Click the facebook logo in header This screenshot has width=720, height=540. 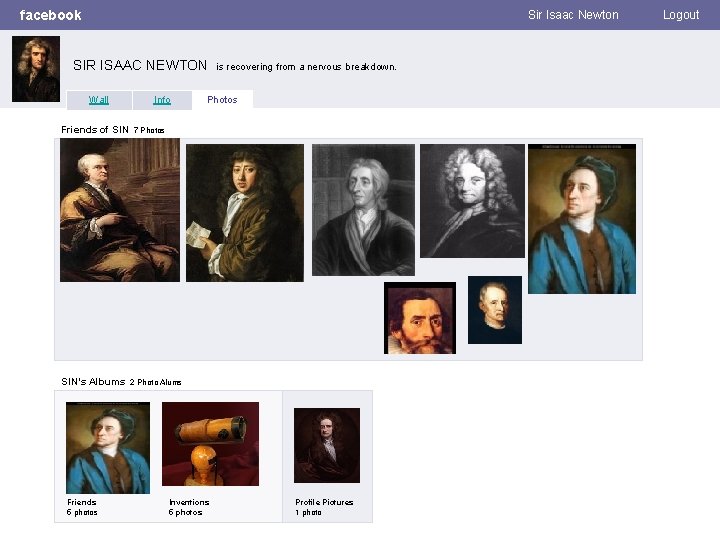50,15
